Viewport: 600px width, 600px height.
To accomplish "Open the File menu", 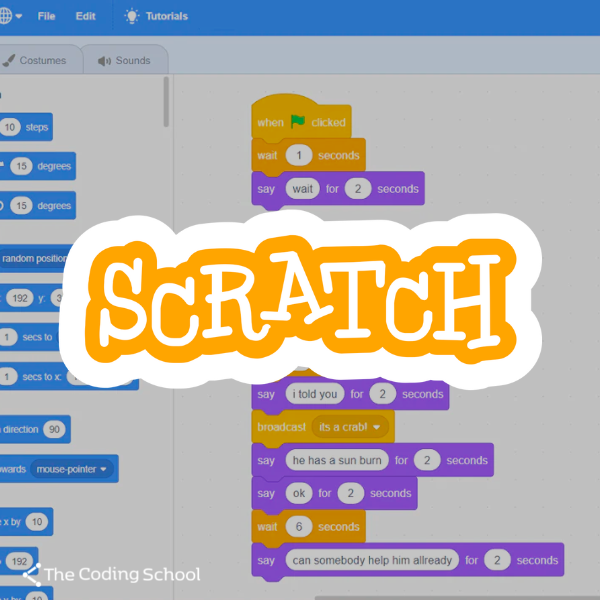I will (x=46, y=17).
